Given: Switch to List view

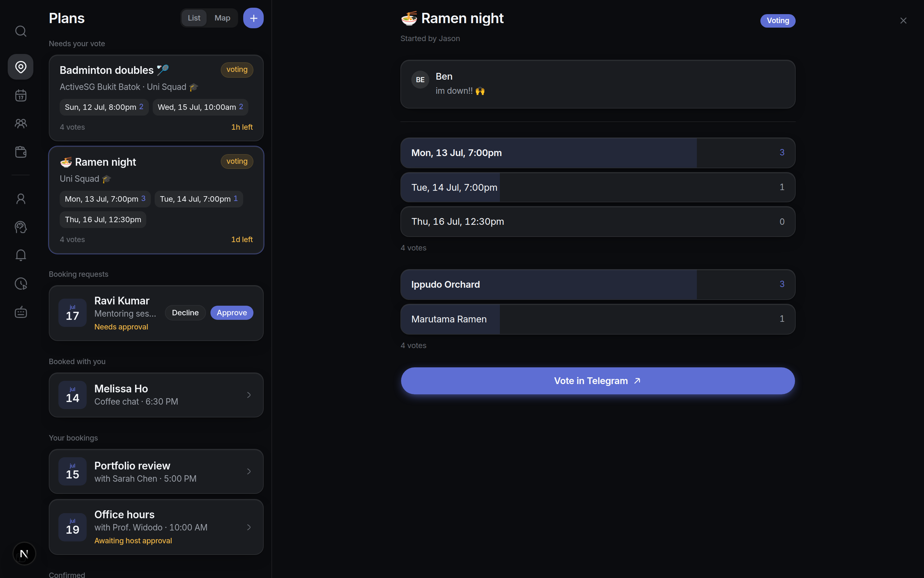Looking at the screenshot, I should pos(194,18).
